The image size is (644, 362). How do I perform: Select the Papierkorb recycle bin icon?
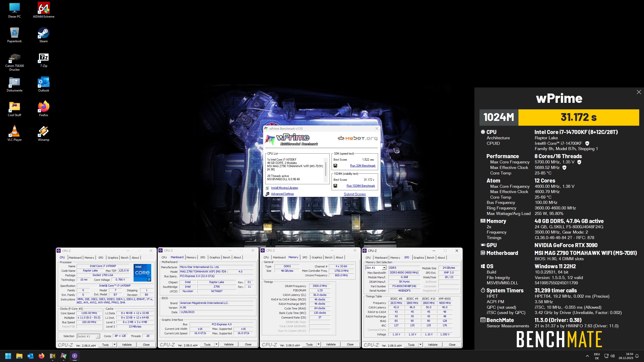point(14,35)
